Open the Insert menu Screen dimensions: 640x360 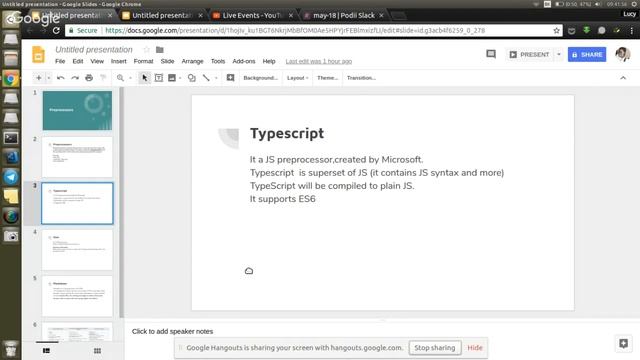119,61
